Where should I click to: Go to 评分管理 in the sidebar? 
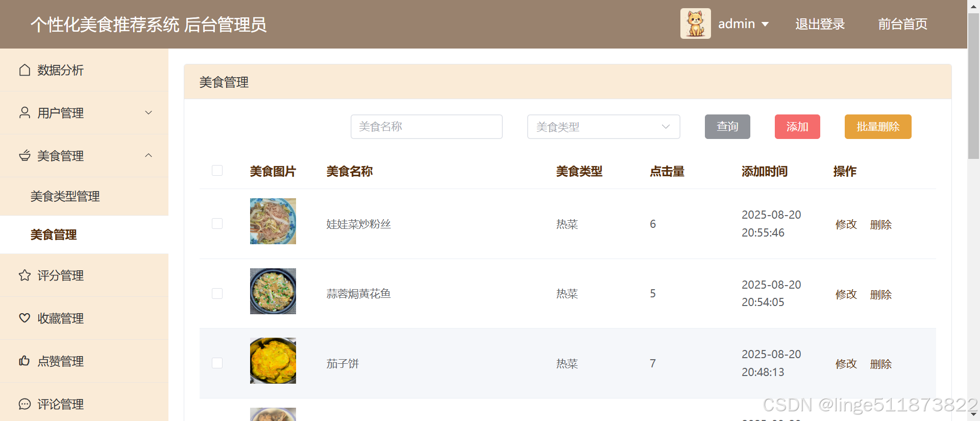pyautogui.click(x=84, y=275)
